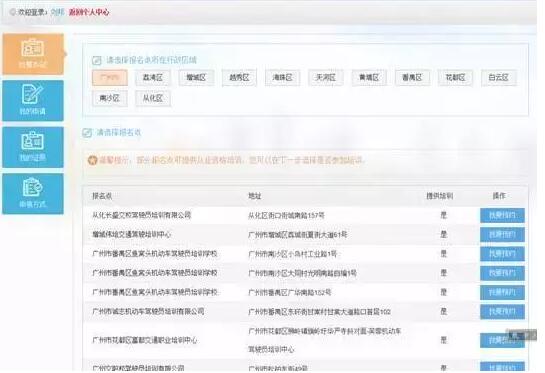Click the edit icon beside 请选择报名点

87,133
